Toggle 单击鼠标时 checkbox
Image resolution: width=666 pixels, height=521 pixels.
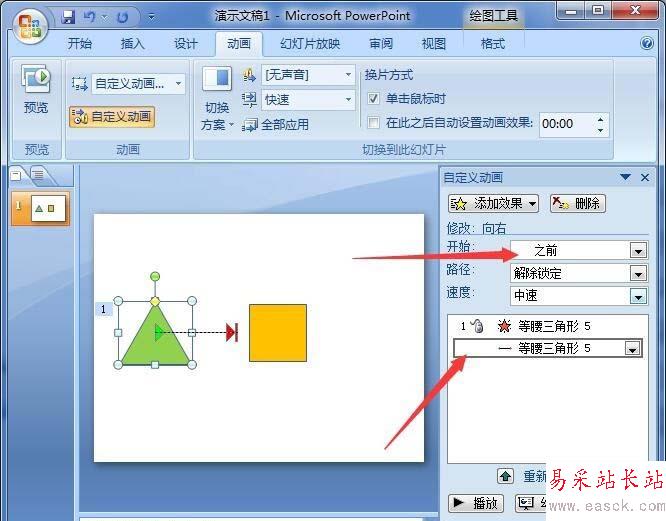tap(373, 99)
